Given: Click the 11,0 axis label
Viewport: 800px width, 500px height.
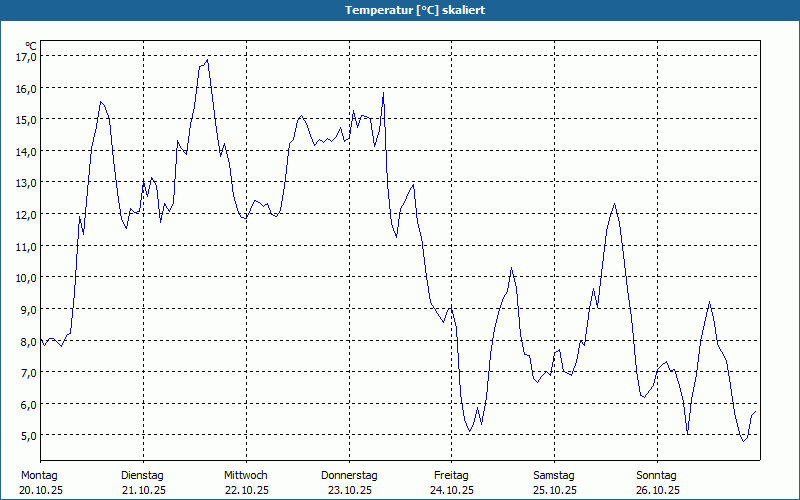Looking at the screenshot, I should 27,246.
